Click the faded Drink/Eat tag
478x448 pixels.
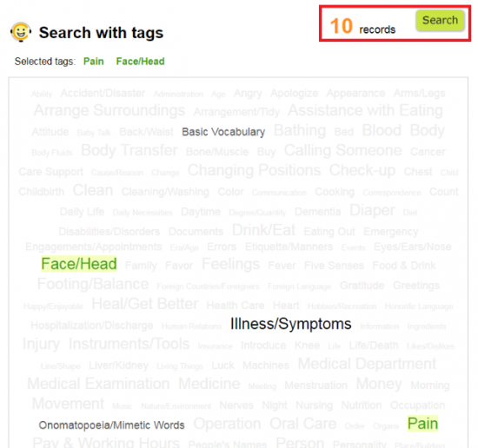[263, 230]
